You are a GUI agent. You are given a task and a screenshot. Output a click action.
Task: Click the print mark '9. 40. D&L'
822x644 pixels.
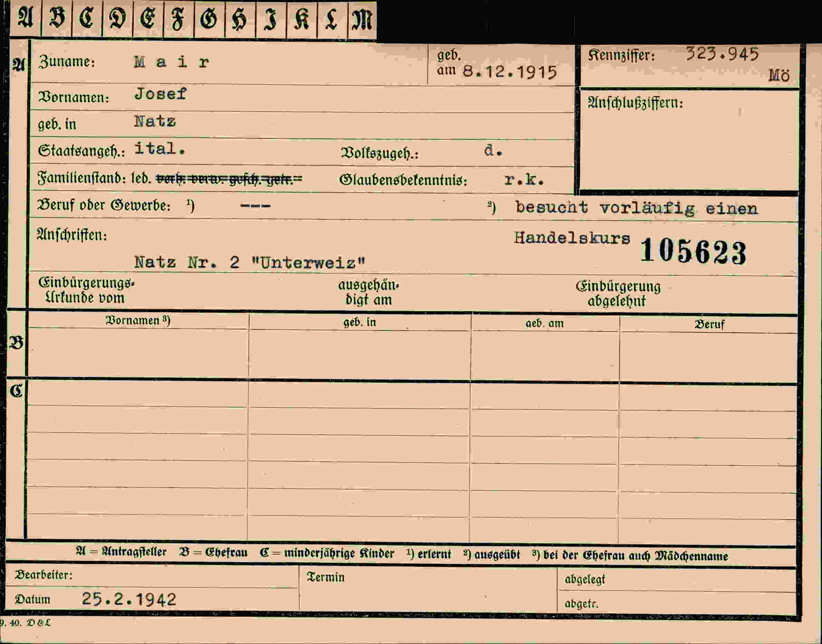pyautogui.click(x=25, y=623)
